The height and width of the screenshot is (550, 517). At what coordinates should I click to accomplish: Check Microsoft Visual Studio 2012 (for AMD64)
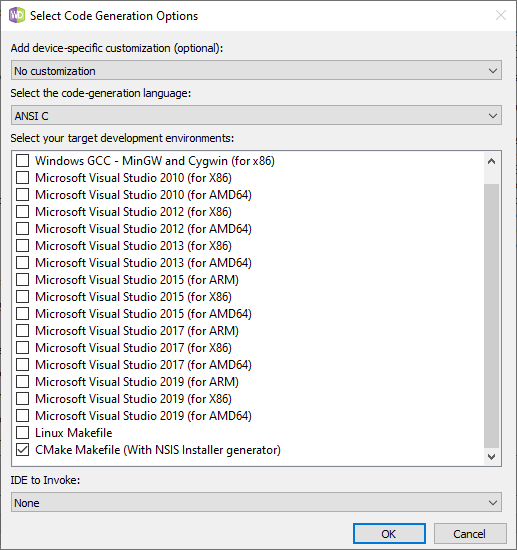(x=22, y=229)
